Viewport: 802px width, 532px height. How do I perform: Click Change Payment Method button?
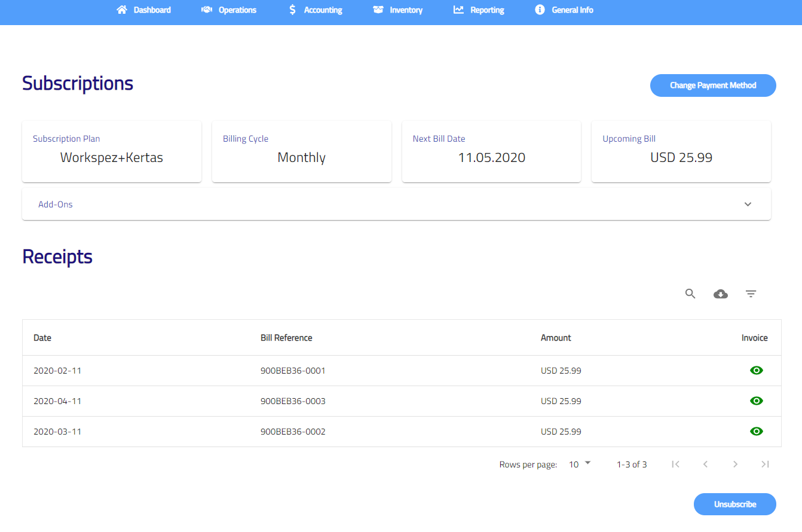[x=713, y=85]
